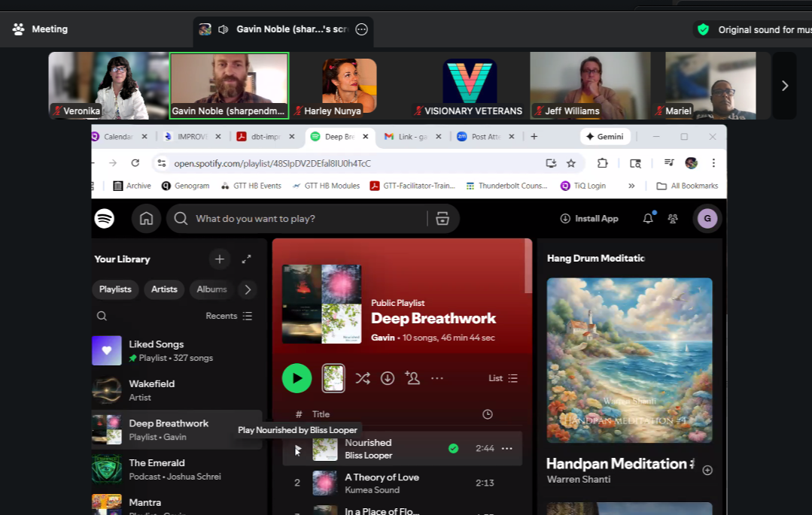Open the TiQ Login bookmark

[583, 186]
